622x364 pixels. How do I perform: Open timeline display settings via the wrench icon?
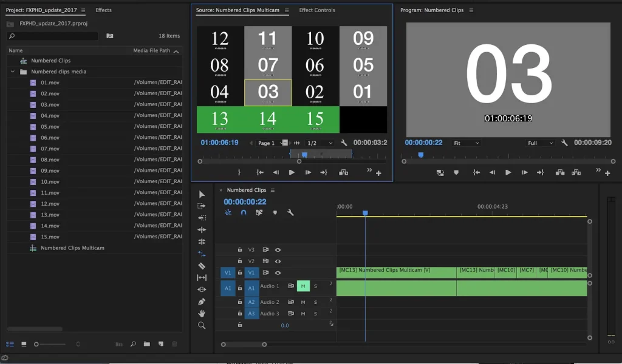click(290, 214)
